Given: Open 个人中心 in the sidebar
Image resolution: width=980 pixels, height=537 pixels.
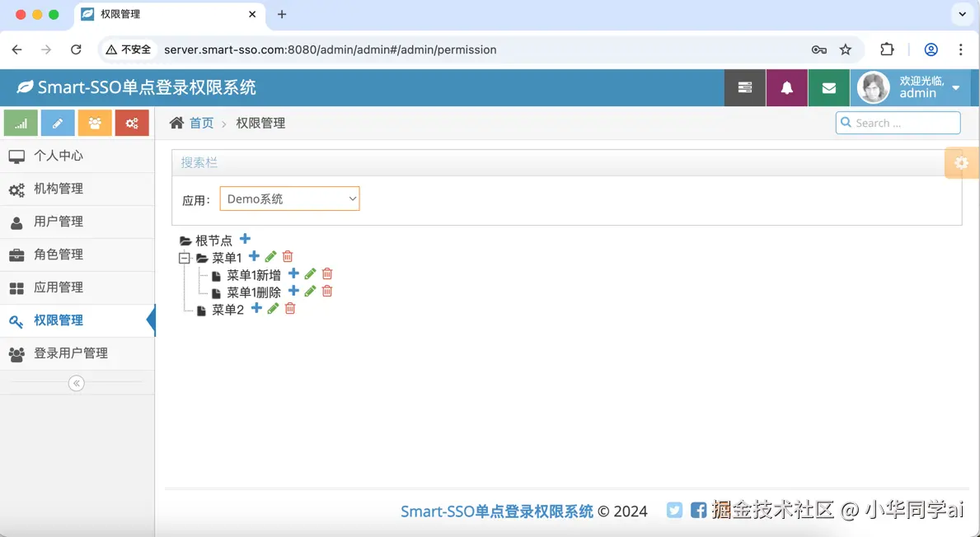Looking at the screenshot, I should point(77,156).
